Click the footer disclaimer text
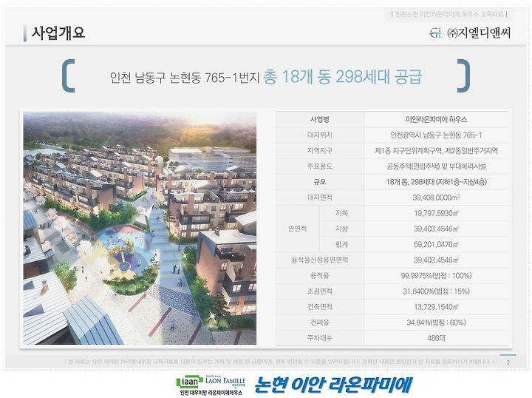The image size is (532, 398). pos(279,361)
